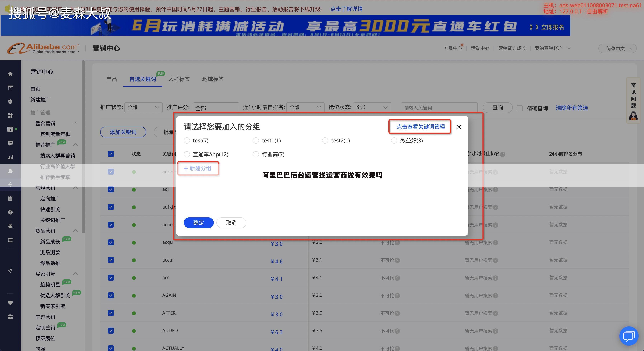
Task: Click the paper plane icon in sidebar
Action: 10,271
